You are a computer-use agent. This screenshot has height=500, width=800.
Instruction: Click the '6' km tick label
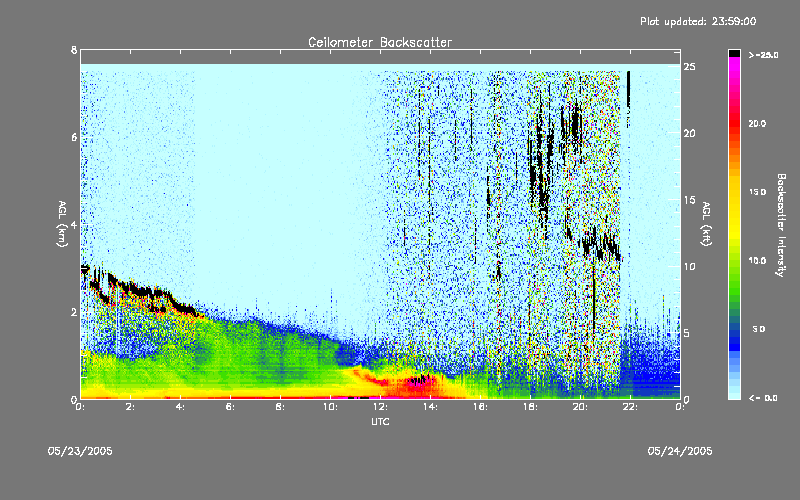click(x=74, y=137)
